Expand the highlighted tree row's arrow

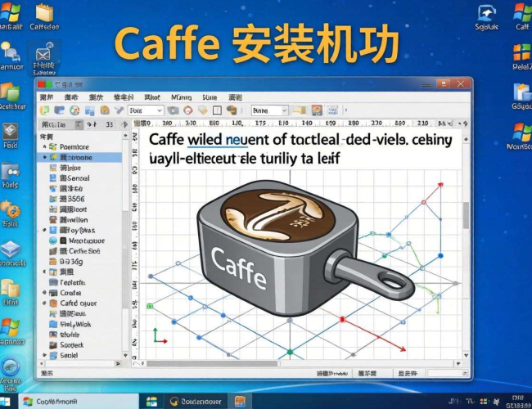click(x=44, y=157)
